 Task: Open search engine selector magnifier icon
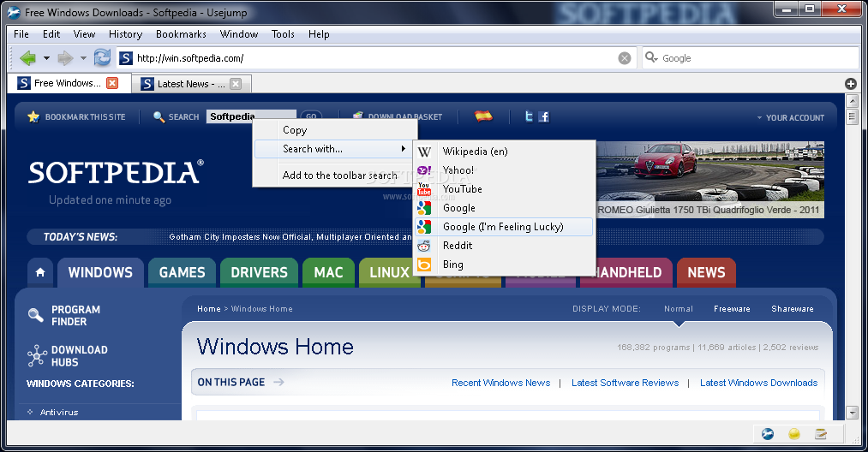coord(651,57)
